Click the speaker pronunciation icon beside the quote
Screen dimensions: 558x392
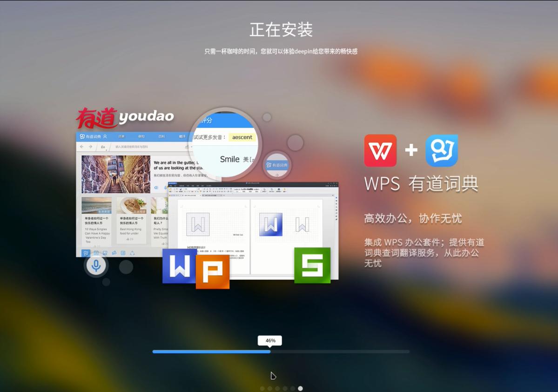tap(155, 188)
